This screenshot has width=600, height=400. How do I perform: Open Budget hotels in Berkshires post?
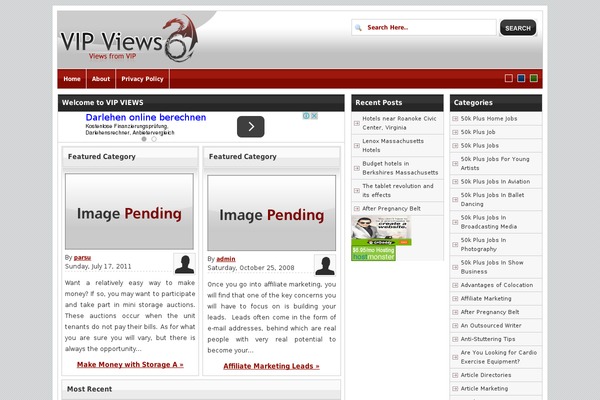pos(400,168)
